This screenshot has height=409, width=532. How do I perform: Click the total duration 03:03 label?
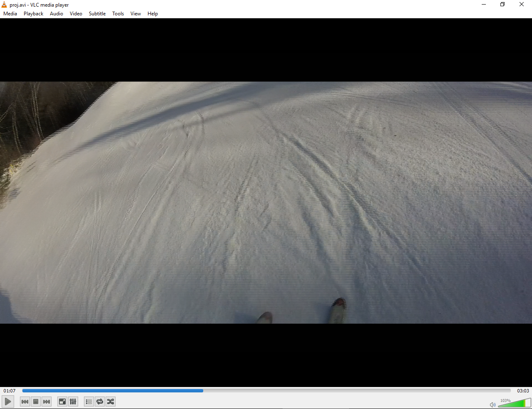coord(523,391)
